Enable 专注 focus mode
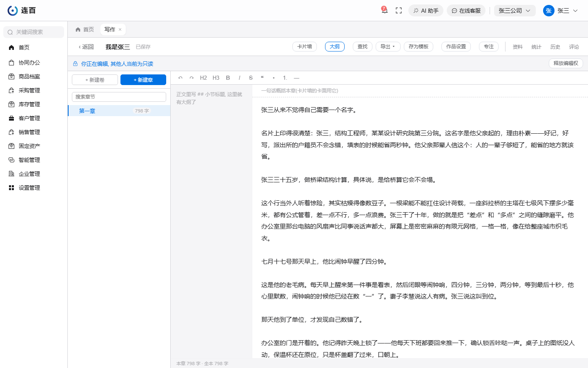Image resolution: width=588 pixels, height=368 pixels. [x=489, y=47]
